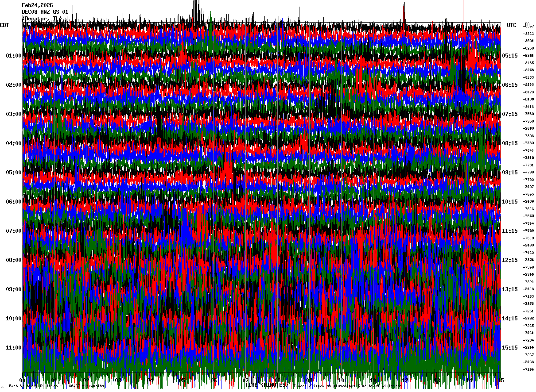Click the DC offset value -7320

529,282
